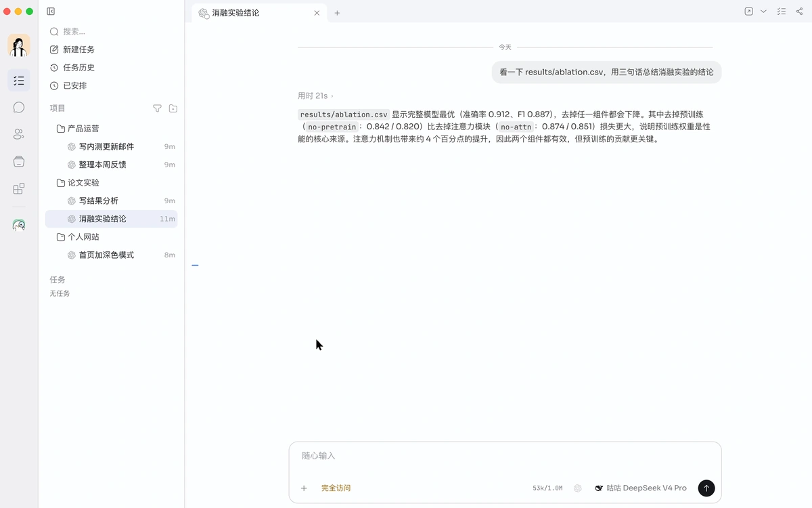Click the new folder icon beside 项目
Image resolution: width=812 pixels, height=508 pixels.
173,108
